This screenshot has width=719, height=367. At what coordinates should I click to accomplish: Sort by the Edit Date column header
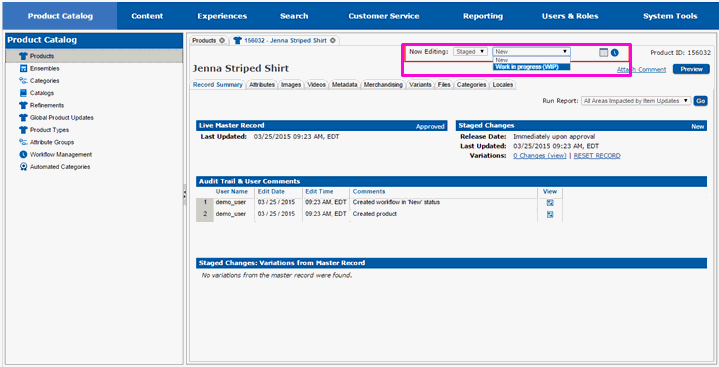[x=271, y=192]
